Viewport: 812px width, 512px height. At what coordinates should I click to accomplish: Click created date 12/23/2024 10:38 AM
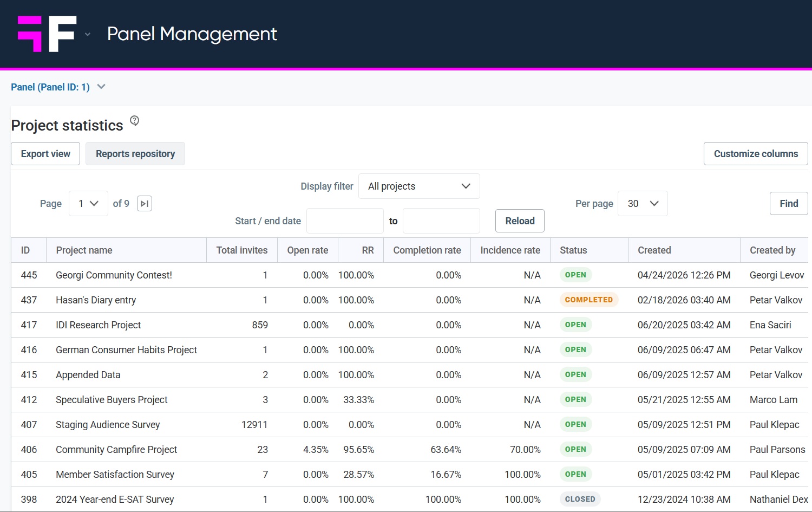pyautogui.click(x=684, y=500)
